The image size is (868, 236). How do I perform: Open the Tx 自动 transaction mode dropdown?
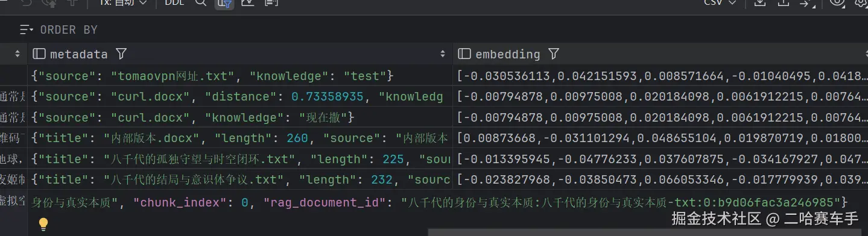[123, 3]
